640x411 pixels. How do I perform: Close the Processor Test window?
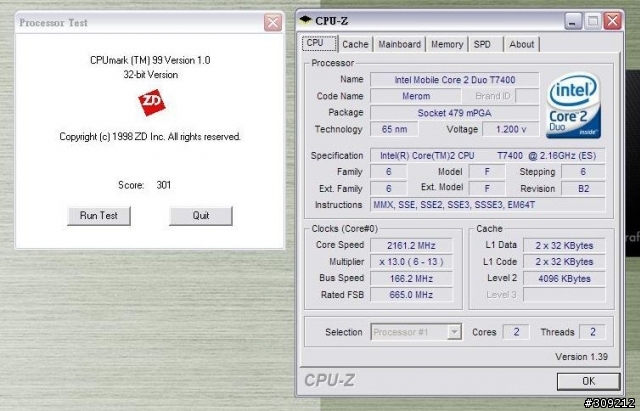point(273,22)
